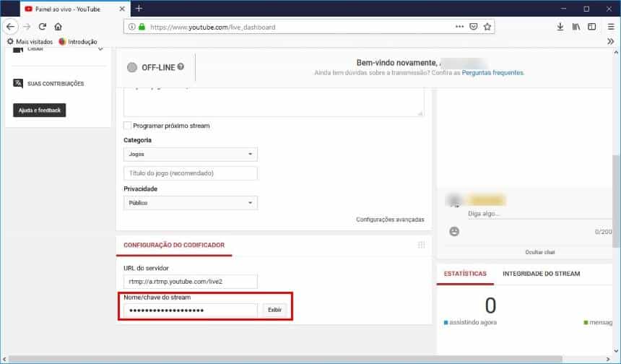Open Configurações avançadas link
The image size is (621, 364).
point(390,220)
